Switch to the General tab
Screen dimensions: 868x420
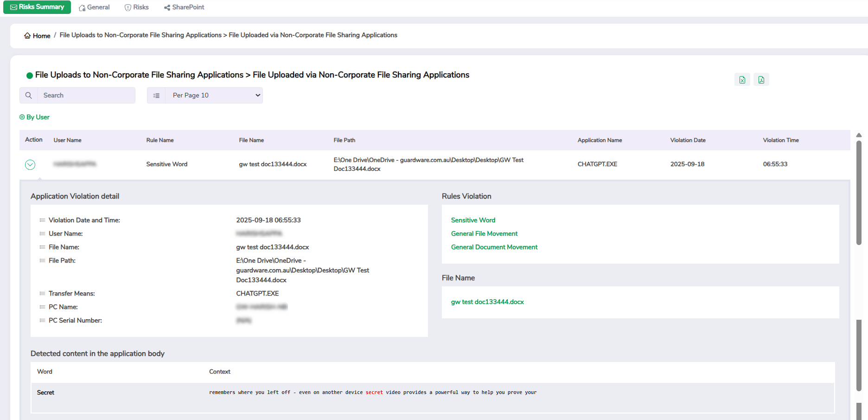click(94, 7)
